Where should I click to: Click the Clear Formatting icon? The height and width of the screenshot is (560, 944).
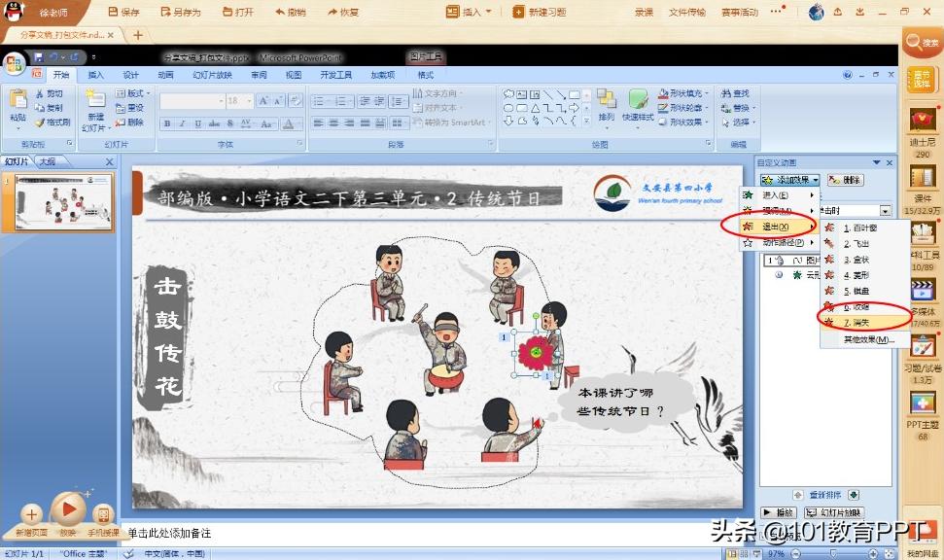coord(295,100)
